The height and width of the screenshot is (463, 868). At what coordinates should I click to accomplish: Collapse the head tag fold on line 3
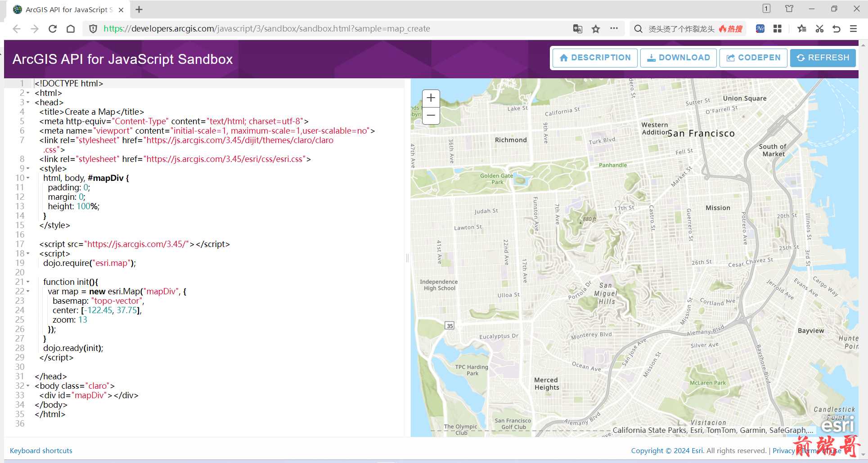(x=28, y=102)
